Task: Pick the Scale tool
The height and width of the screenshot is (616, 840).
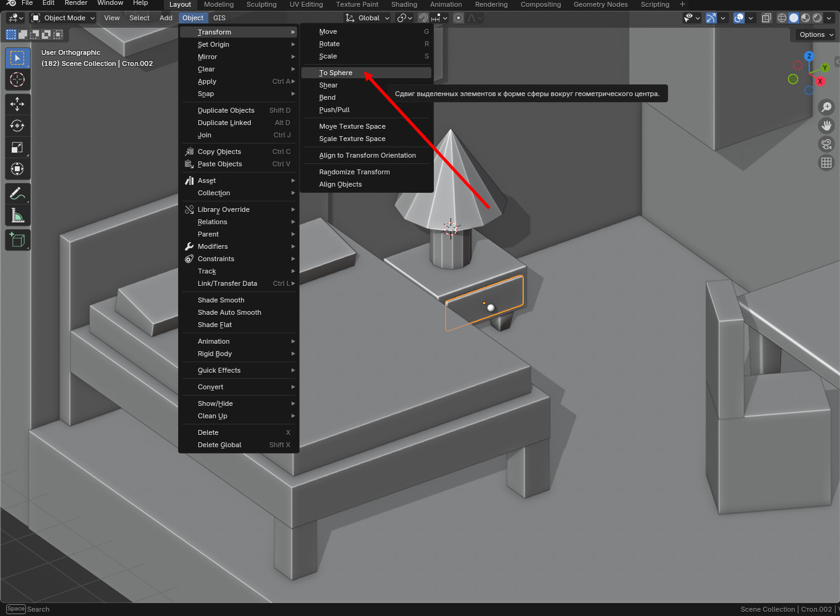Action: click(x=17, y=147)
